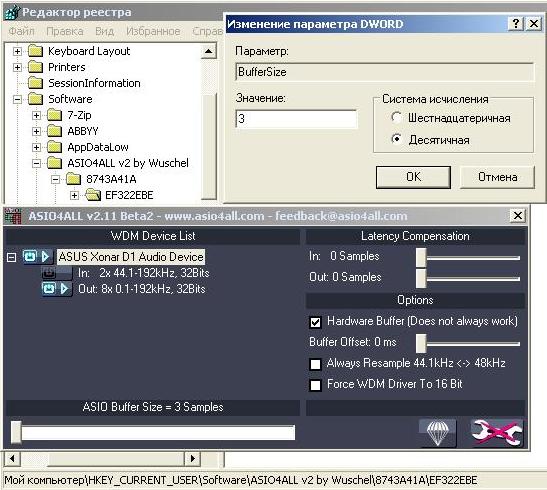547x490 pixels.
Task: Click the ASIO4ALL v2 by Wuschel folder icon
Action: pos(54,163)
